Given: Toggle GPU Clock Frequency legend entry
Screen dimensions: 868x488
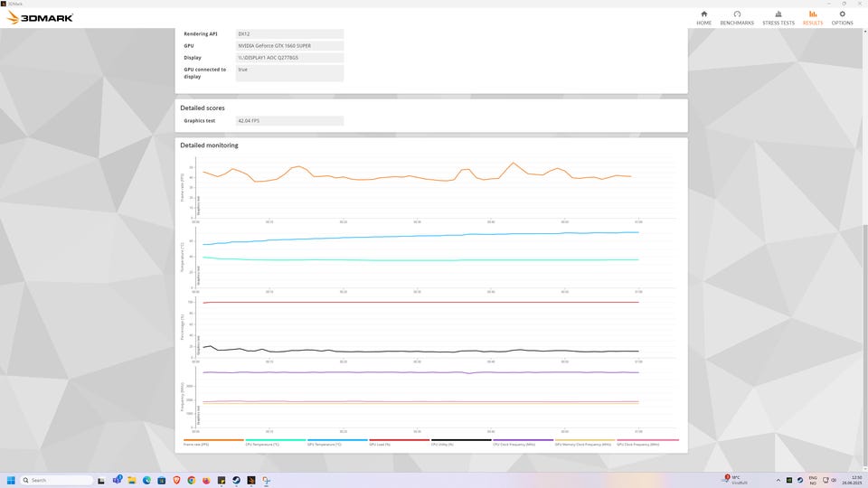Looking at the screenshot, I should 647,443.
